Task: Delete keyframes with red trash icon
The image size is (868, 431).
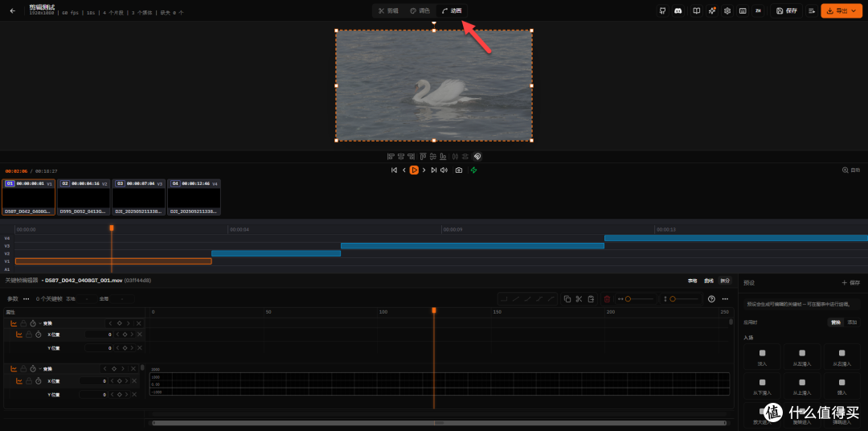Action: pyautogui.click(x=608, y=298)
